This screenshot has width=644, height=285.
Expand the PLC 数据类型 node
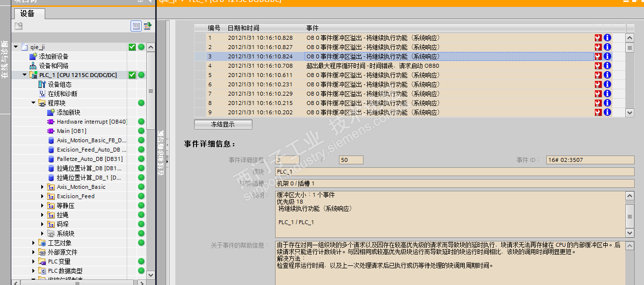[x=33, y=271]
